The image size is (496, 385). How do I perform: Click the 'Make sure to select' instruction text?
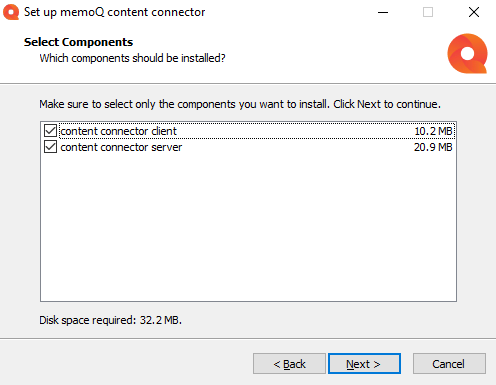(240, 104)
